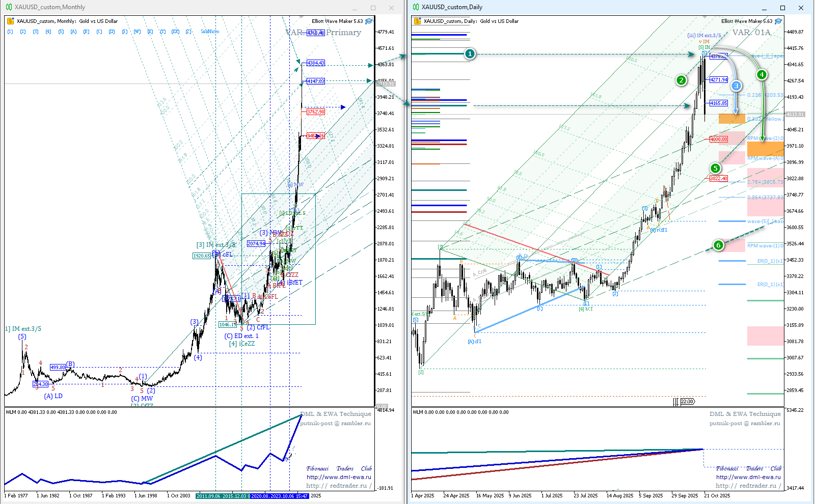This screenshot has height=504, width=815.
Task: Select the (5) wave label button
Action: tap(61, 32)
